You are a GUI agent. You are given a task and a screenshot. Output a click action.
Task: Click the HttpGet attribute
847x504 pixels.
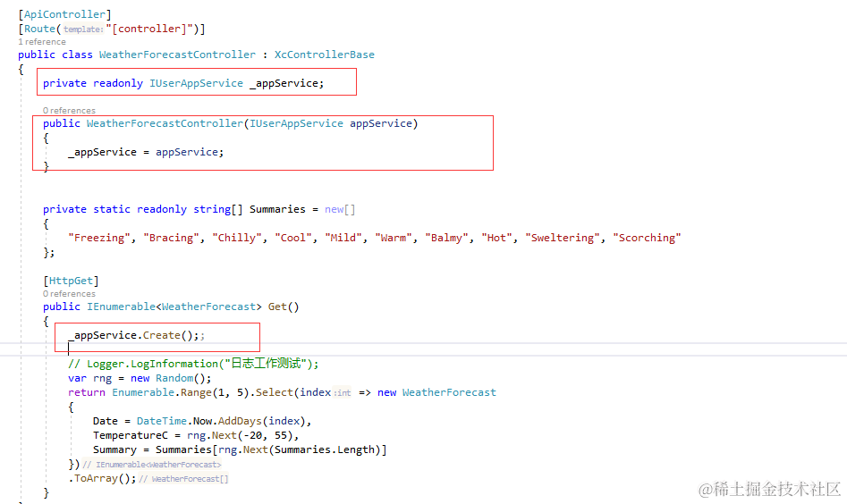71,281
